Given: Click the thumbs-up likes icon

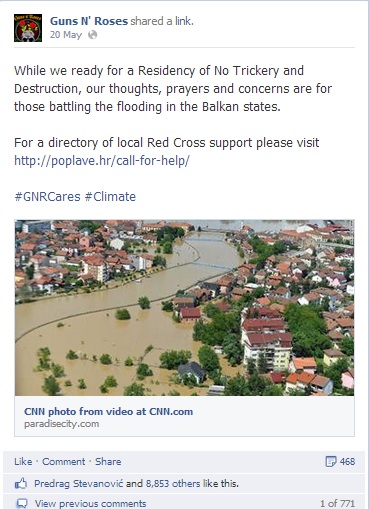Looking at the screenshot, I should 21,484.
